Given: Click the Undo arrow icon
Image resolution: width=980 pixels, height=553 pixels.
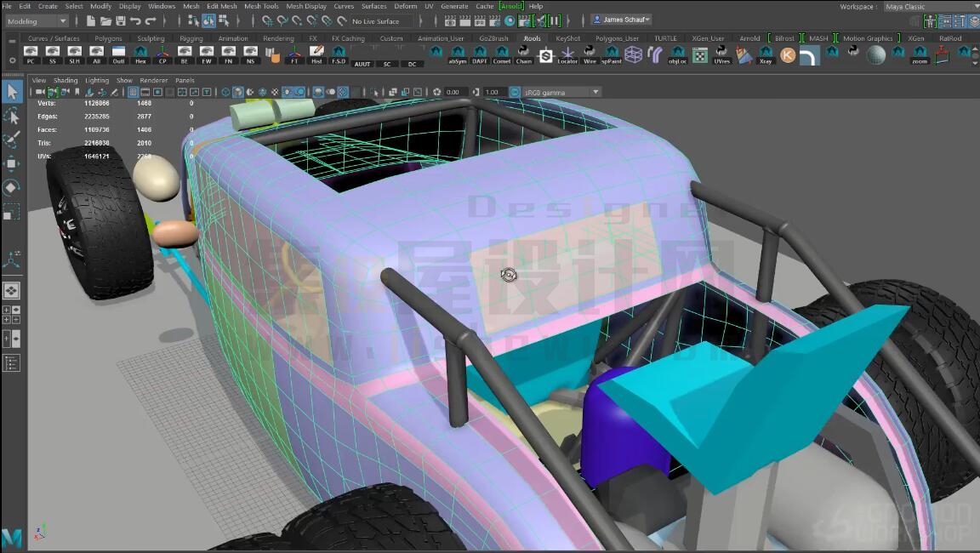Looking at the screenshot, I should point(135,20).
